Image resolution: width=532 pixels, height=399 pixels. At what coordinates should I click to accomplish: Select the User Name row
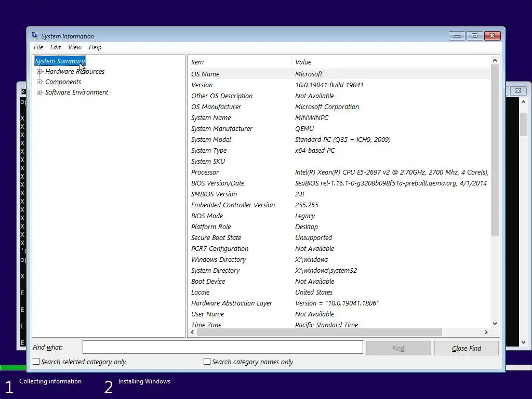click(339, 314)
